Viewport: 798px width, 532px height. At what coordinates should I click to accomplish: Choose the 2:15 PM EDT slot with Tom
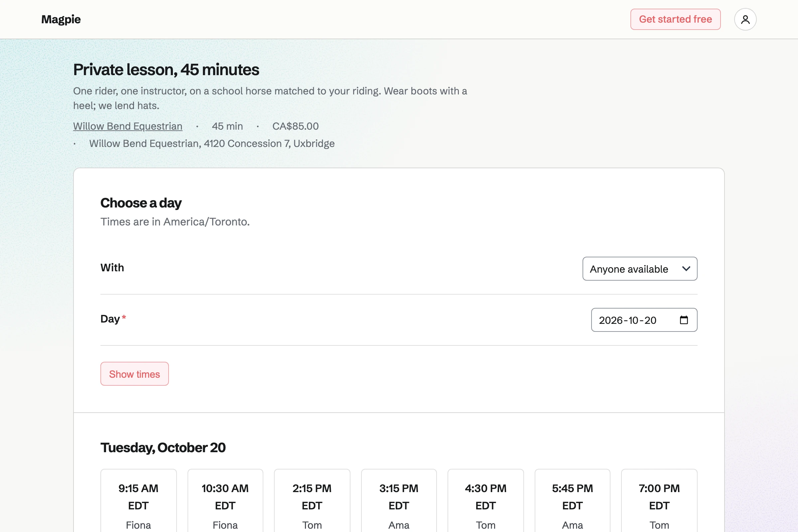[x=312, y=501]
